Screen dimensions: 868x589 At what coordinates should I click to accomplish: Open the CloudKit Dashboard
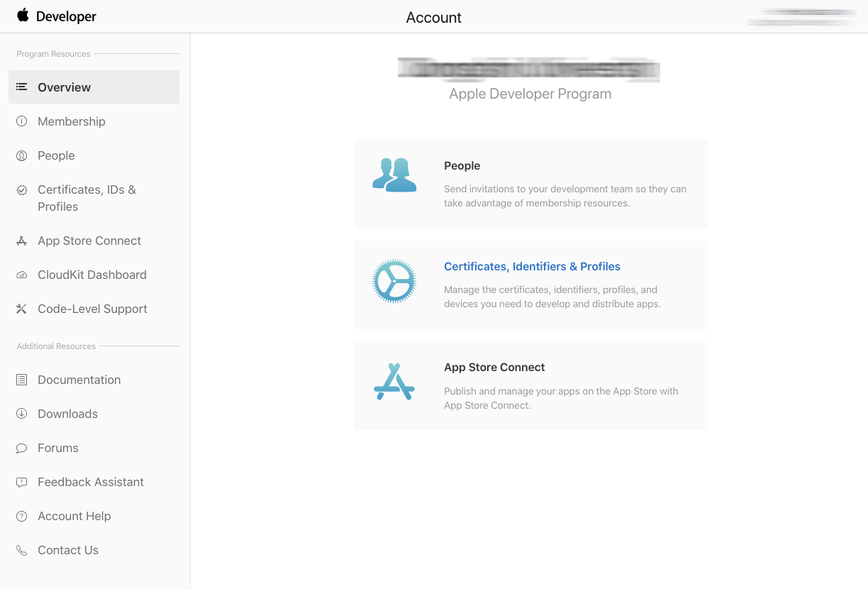[x=92, y=275]
